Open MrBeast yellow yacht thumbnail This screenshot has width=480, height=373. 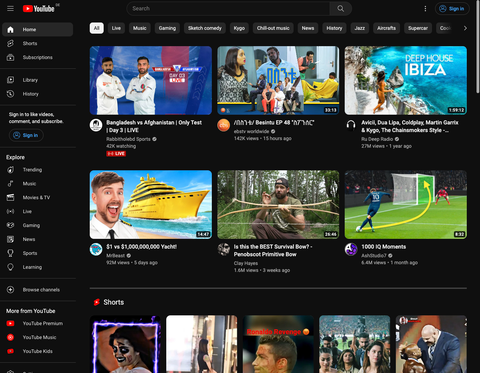(151, 205)
